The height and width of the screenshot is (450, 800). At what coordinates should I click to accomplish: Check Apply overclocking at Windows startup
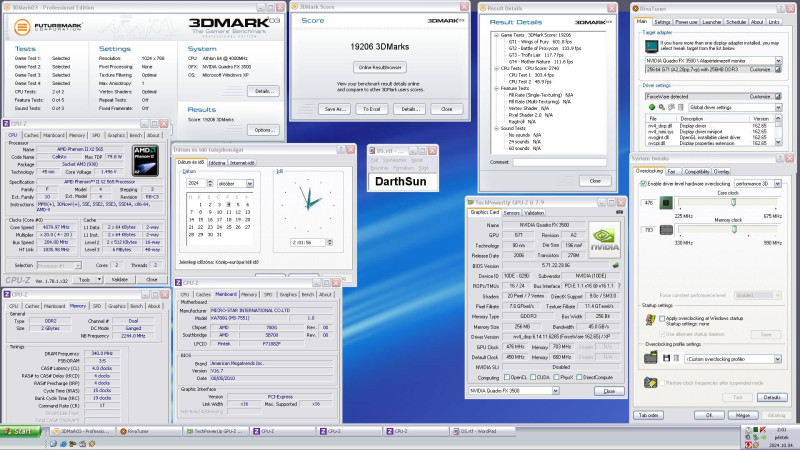pos(662,318)
